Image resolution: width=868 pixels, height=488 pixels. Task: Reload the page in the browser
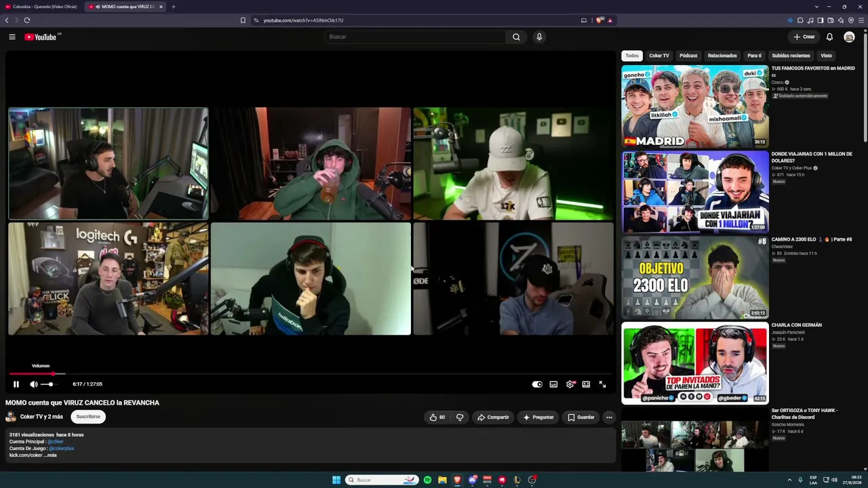(x=27, y=20)
